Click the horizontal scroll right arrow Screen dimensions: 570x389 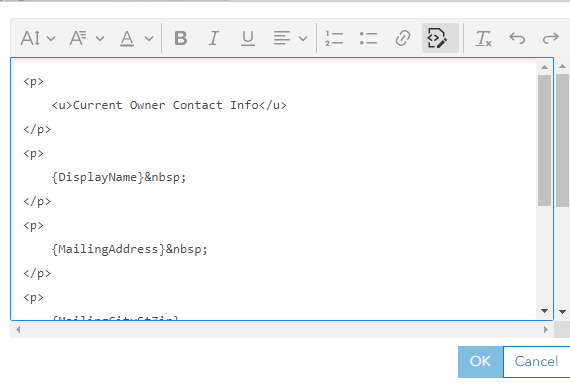click(545, 329)
